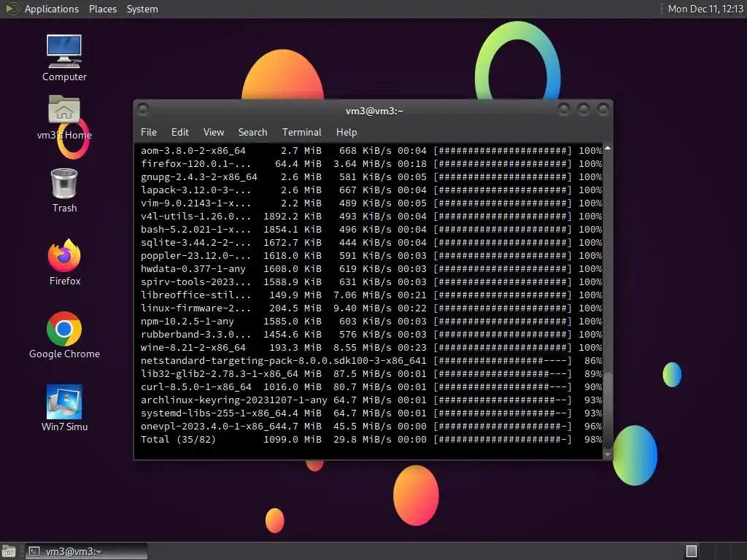Viewport: 747px width, 560px height.
Task: Click the linux-firmware package line
Action: pos(371,308)
